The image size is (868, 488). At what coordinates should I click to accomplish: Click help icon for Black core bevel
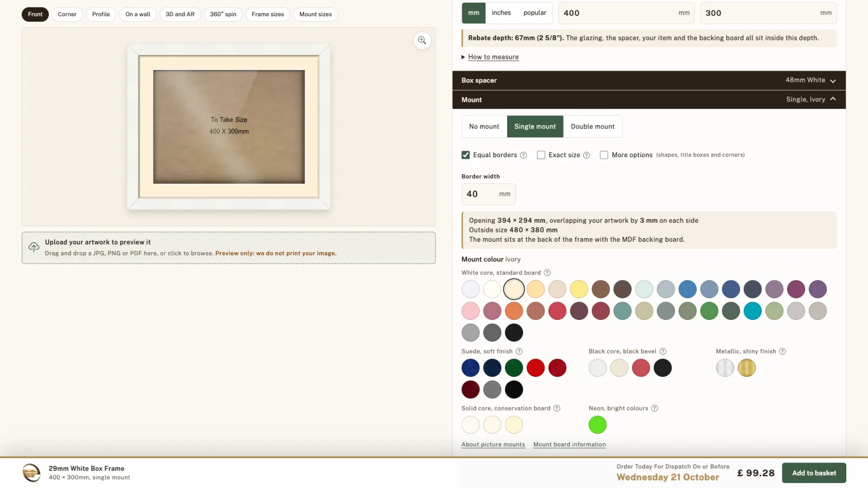click(663, 351)
